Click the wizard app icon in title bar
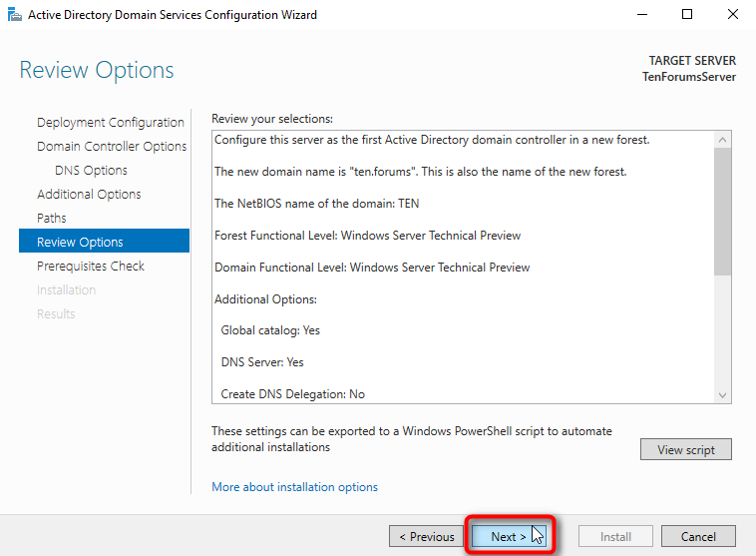The height and width of the screenshot is (556, 756). click(x=15, y=15)
